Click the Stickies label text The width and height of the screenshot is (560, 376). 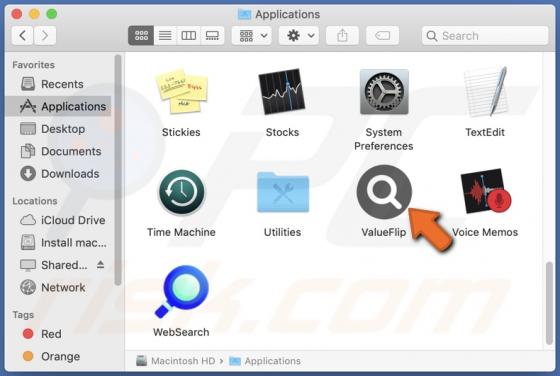pyautogui.click(x=181, y=132)
